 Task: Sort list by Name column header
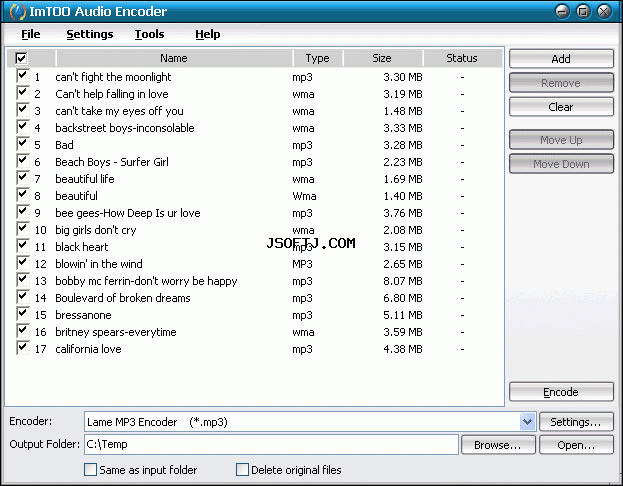click(174, 58)
